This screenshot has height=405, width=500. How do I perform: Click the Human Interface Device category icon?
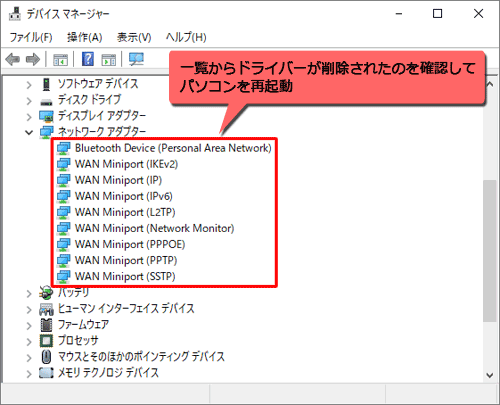pyautogui.click(x=46, y=309)
